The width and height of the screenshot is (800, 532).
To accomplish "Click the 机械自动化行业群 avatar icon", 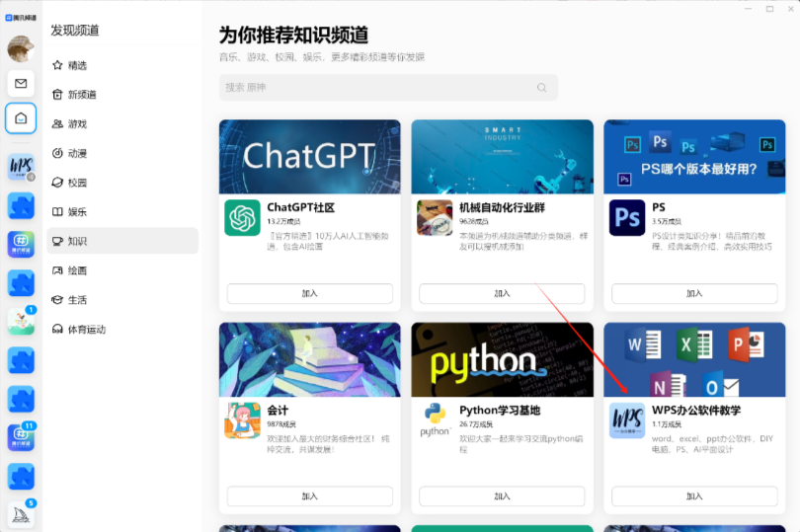I will point(435,218).
